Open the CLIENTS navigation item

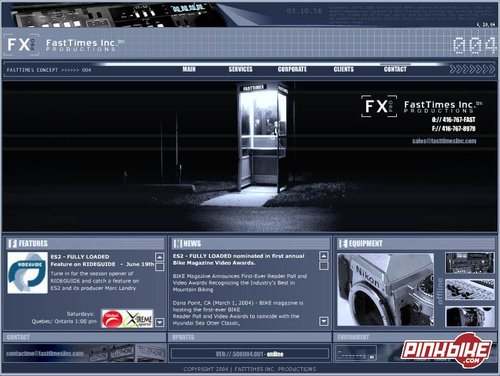click(x=344, y=69)
